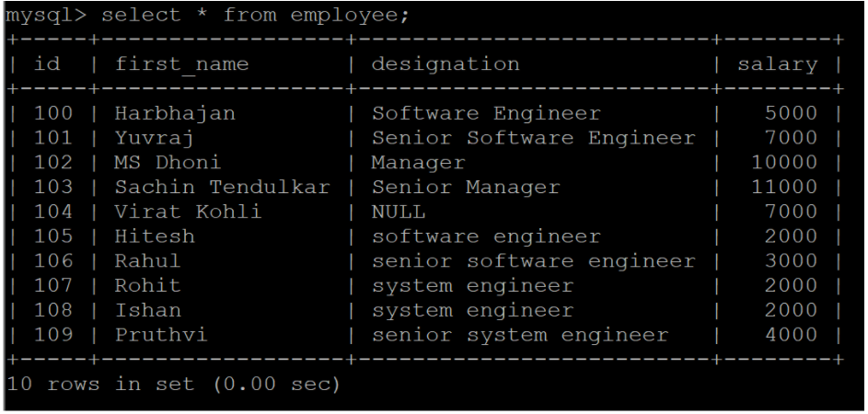Click the salary column header
The width and height of the screenshot is (868, 414).
[777, 64]
